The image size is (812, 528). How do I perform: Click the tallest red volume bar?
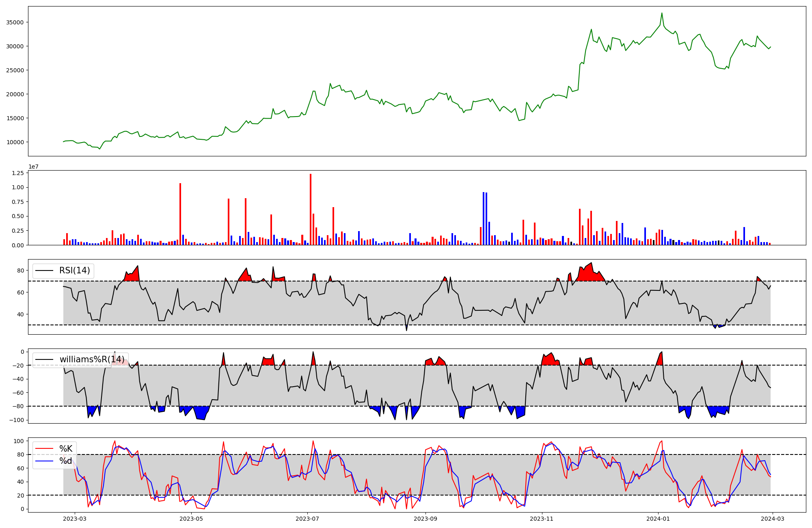pos(311,209)
